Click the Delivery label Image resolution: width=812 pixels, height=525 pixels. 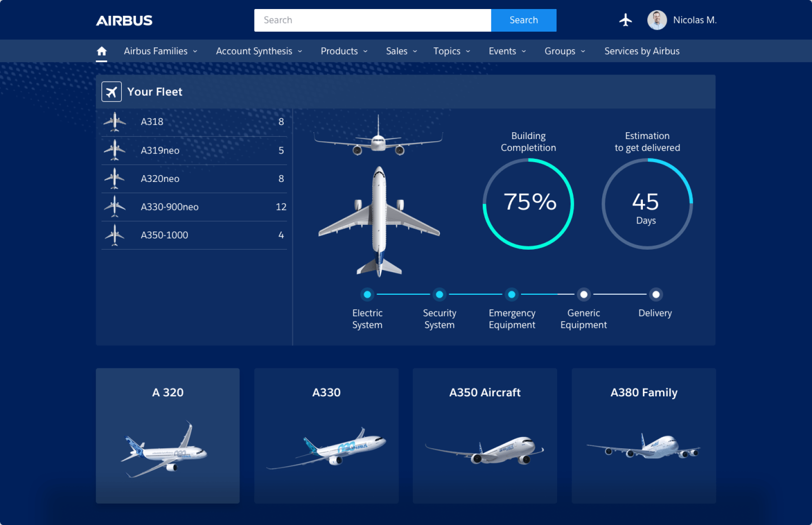655,313
